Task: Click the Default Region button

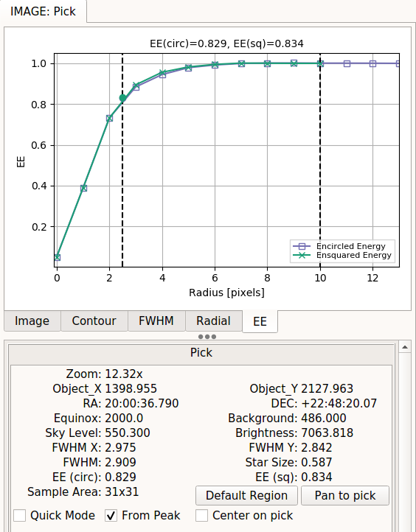Action: click(246, 495)
